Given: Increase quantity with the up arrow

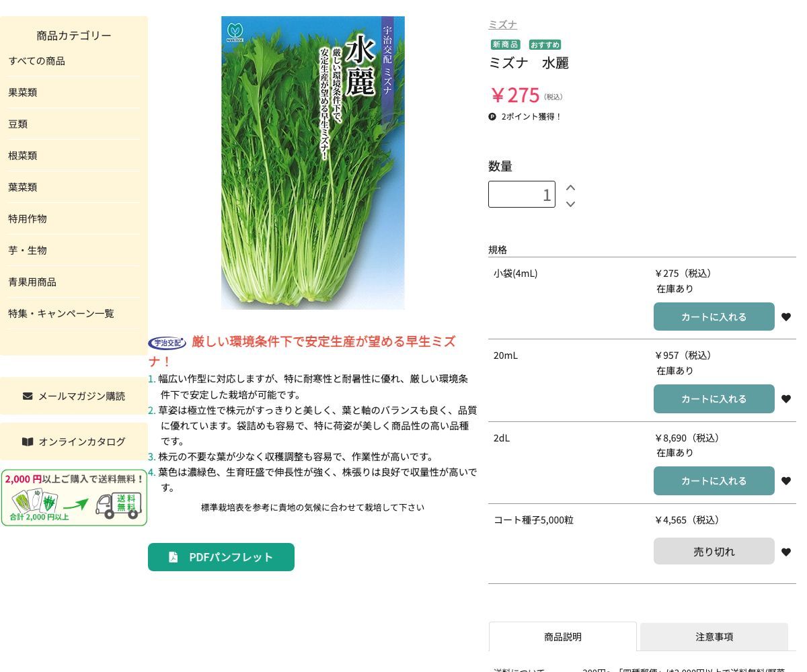Looking at the screenshot, I should (570, 187).
